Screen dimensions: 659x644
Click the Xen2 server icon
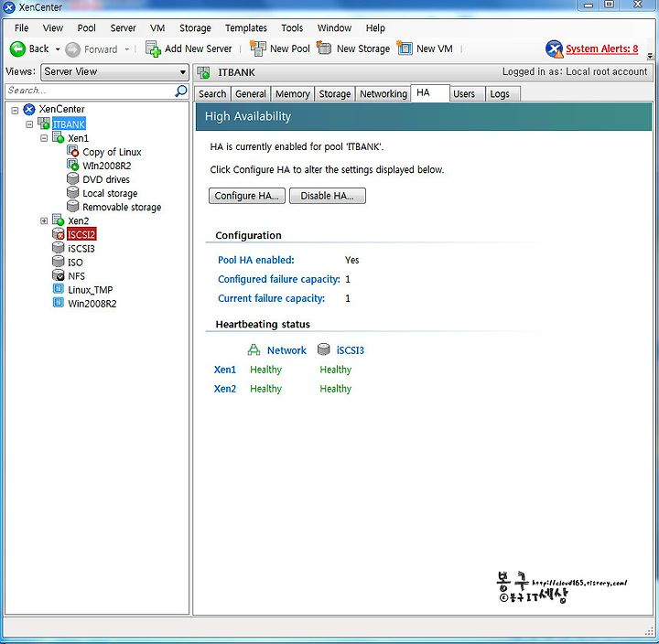(x=58, y=220)
